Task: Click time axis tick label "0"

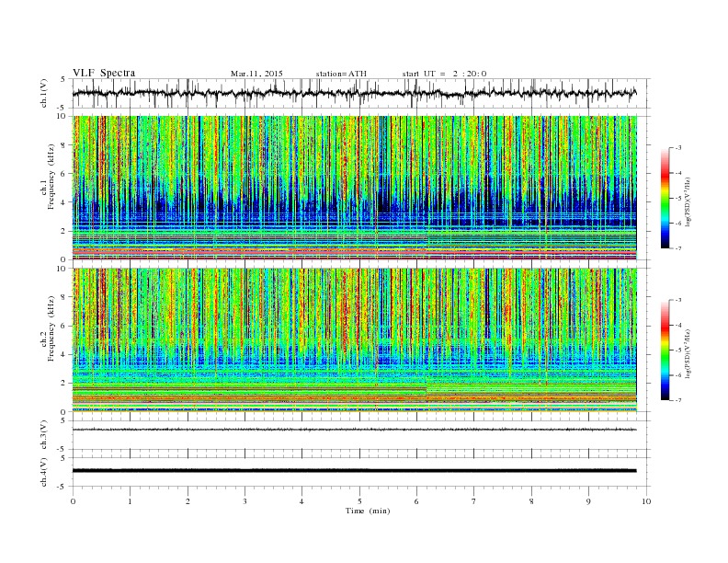Action: click(x=73, y=501)
